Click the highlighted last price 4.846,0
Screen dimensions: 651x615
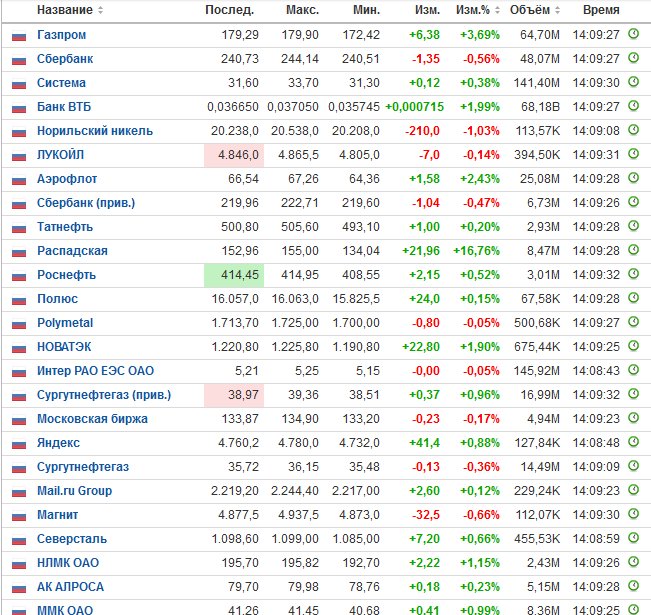click(234, 155)
